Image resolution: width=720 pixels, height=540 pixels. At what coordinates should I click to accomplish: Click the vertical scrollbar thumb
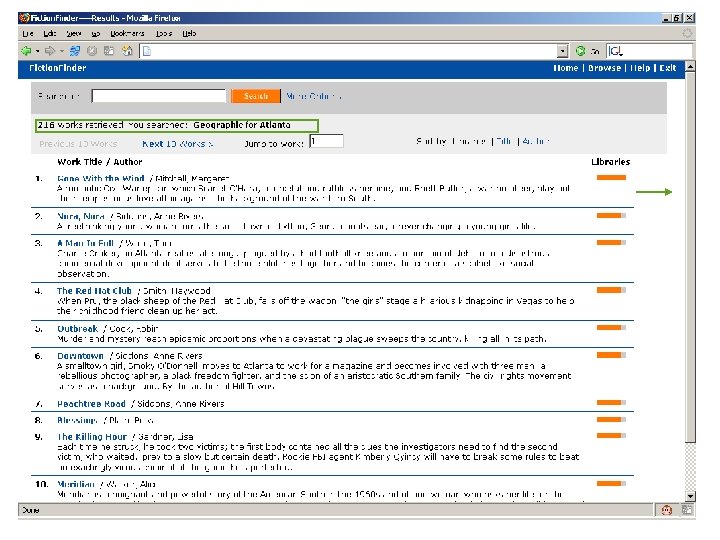(690, 257)
